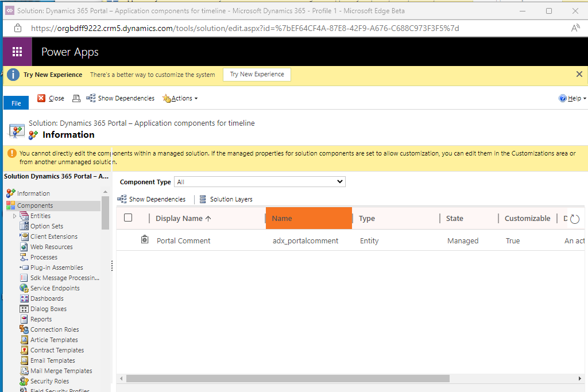Click the Entities icon in the tree
Screen dimensions: 588x392
pyautogui.click(x=24, y=216)
